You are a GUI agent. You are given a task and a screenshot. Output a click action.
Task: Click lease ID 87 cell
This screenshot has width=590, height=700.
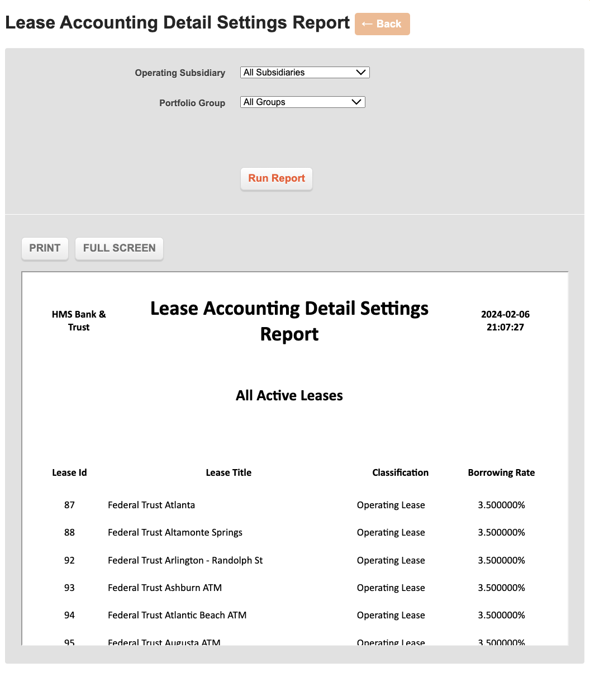click(69, 505)
